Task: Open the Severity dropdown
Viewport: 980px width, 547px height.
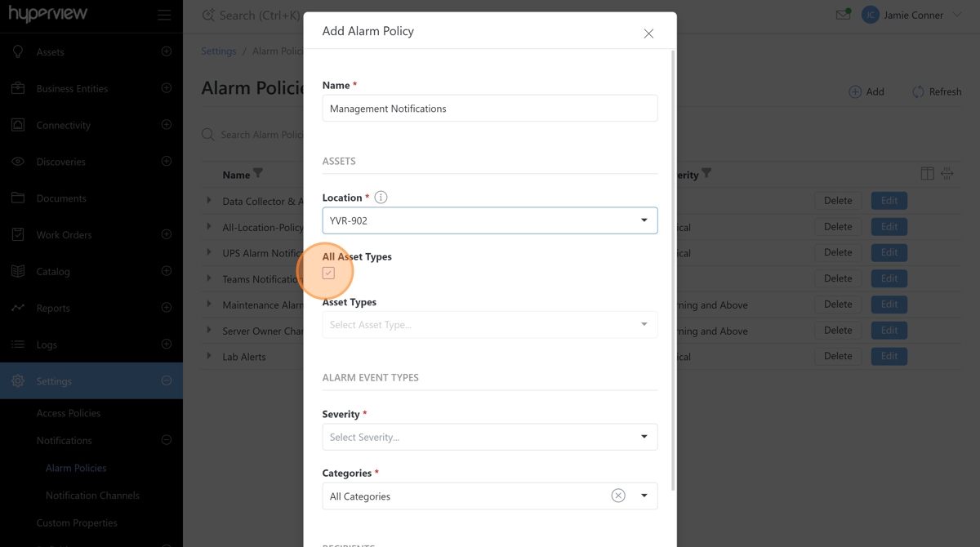Action: point(490,437)
